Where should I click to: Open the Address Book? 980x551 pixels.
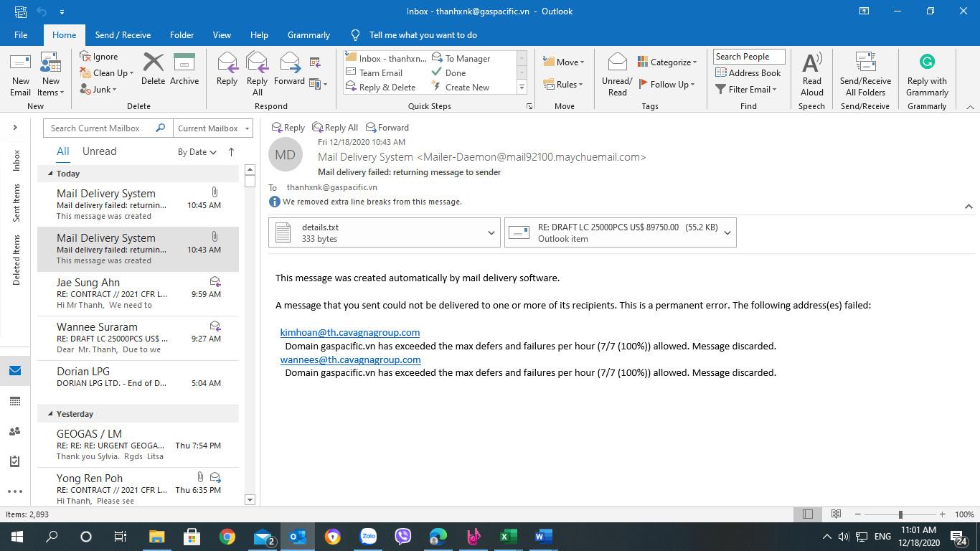[x=748, y=73]
